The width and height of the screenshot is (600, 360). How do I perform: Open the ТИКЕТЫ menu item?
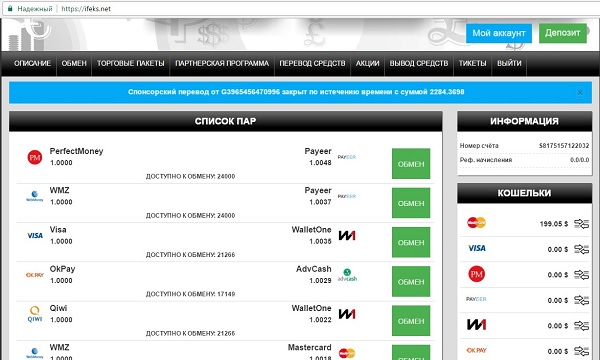tap(473, 64)
